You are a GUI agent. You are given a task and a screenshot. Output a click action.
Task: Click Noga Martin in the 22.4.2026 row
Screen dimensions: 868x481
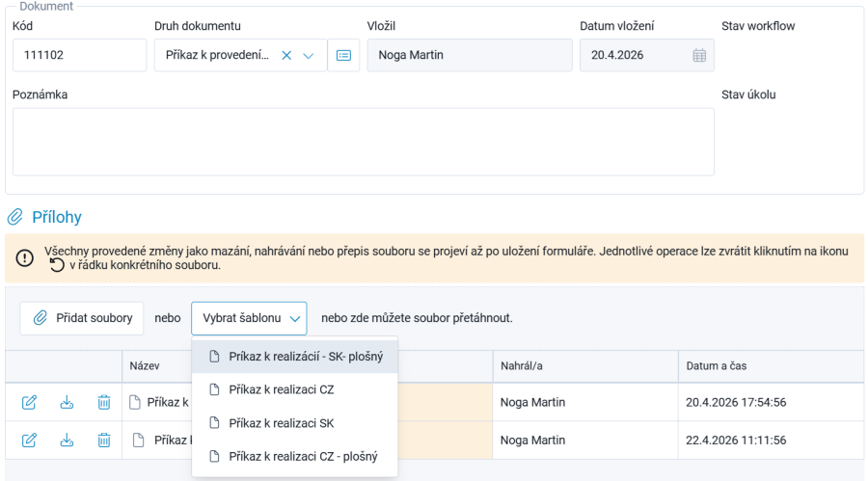pyautogui.click(x=532, y=441)
